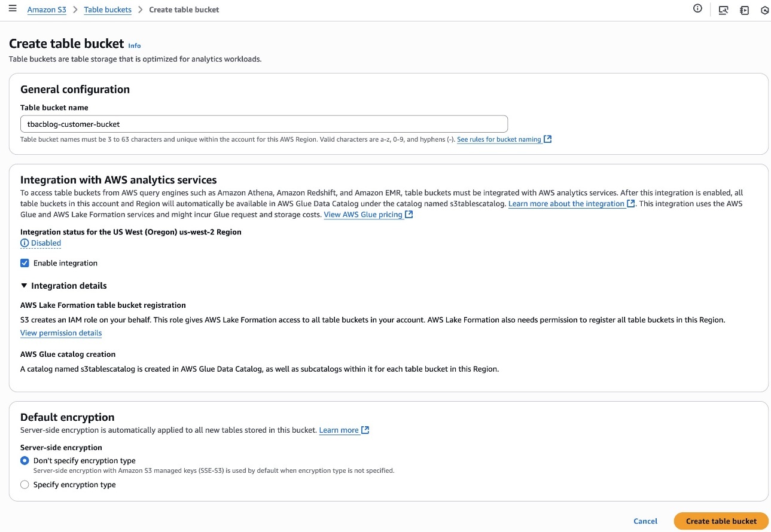Click the Disabled status info icon

(25, 243)
